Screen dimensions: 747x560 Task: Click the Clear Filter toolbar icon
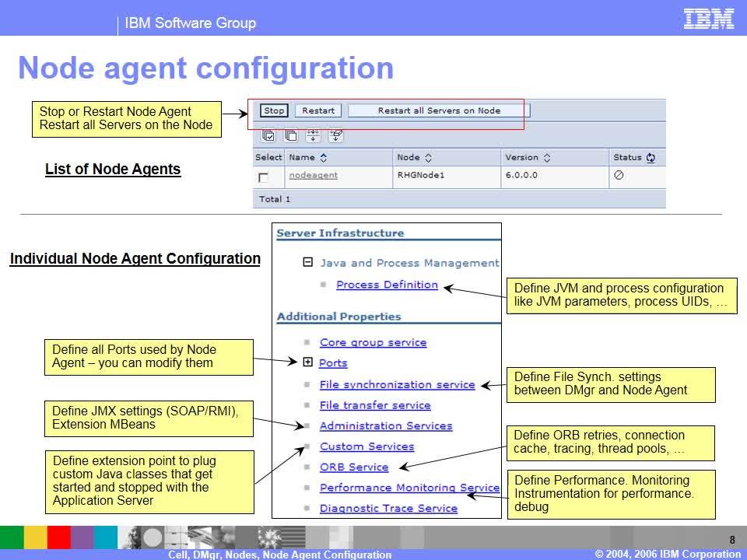pos(336,135)
